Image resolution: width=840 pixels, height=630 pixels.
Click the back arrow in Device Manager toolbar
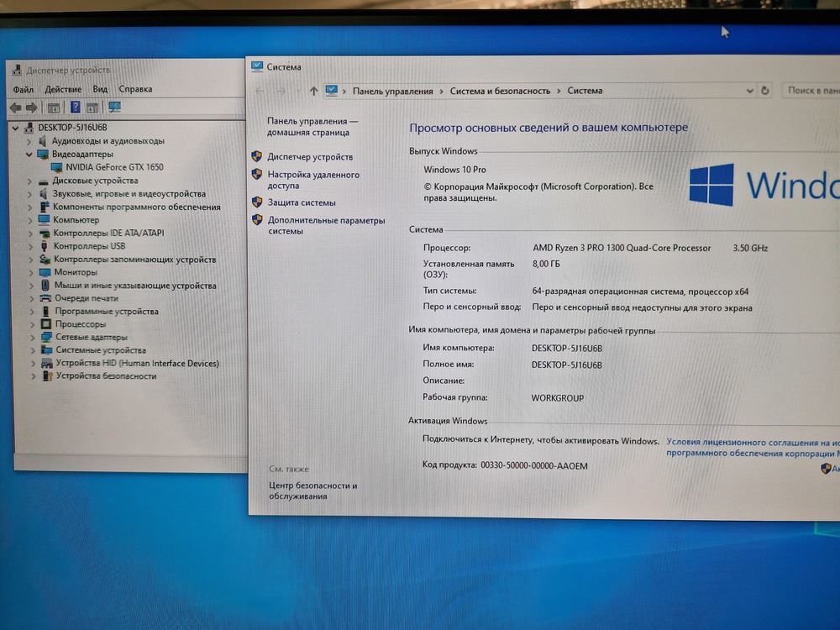(15, 108)
